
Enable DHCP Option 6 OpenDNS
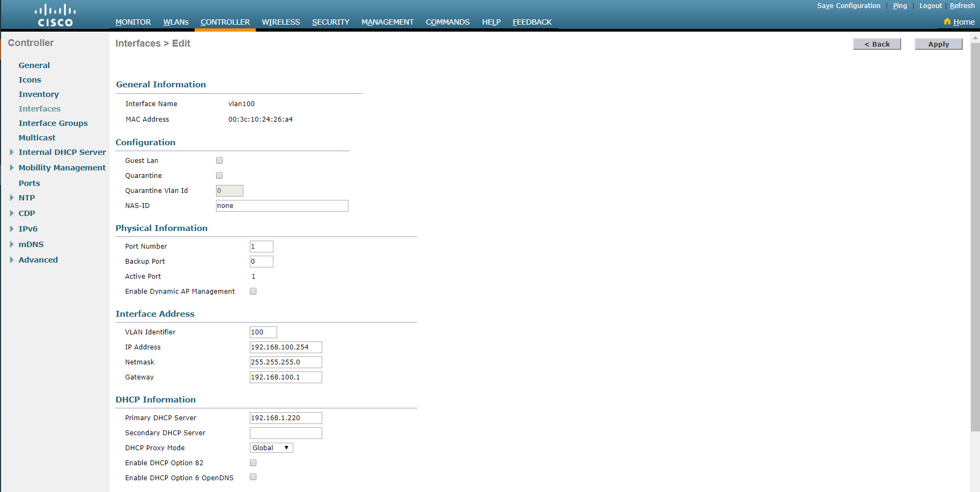253,476
